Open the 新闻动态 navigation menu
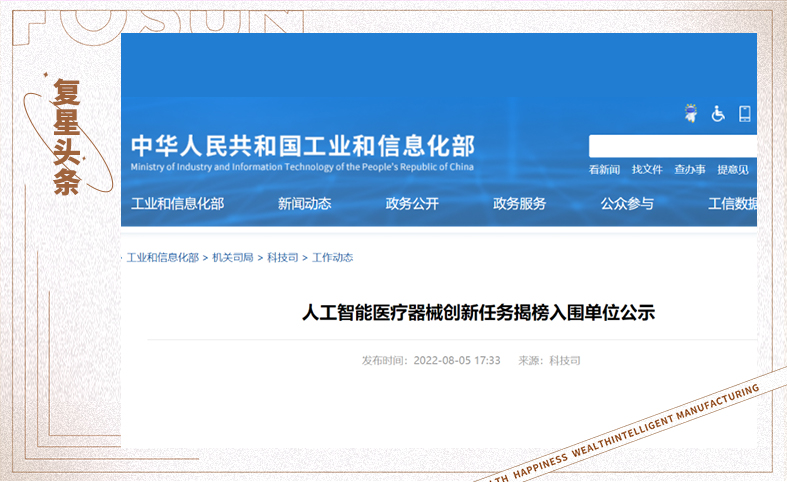 coord(304,204)
